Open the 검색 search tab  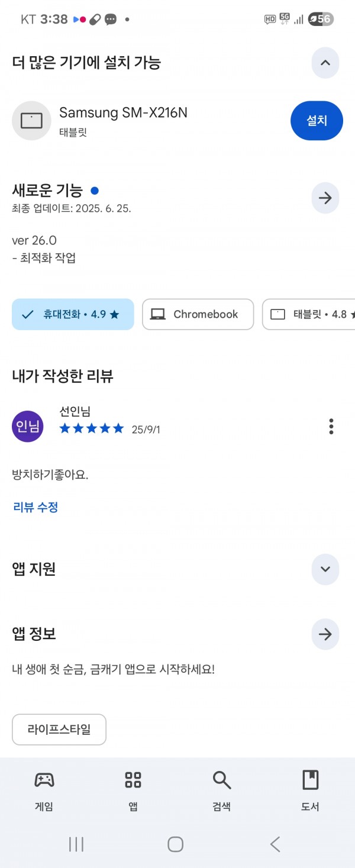pyautogui.click(x=222, y=791)
